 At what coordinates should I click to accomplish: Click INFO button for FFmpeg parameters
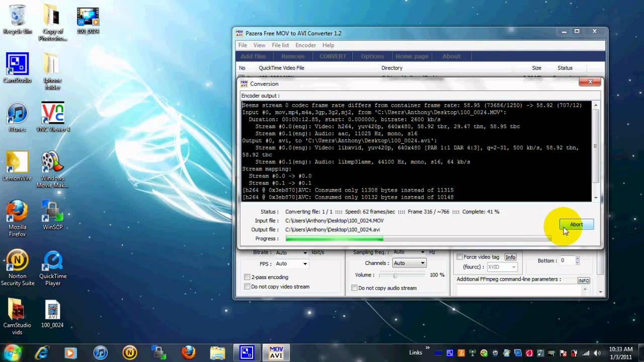tap(584, 281)
